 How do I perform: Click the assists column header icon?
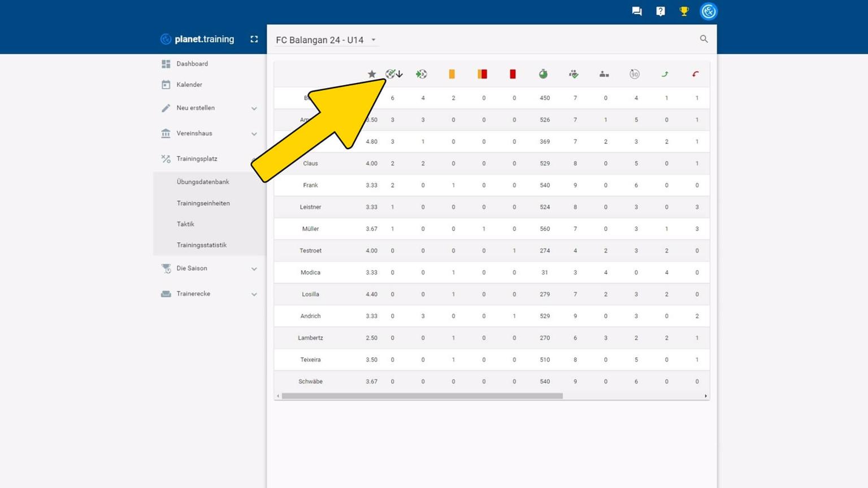tap(422, 74)
